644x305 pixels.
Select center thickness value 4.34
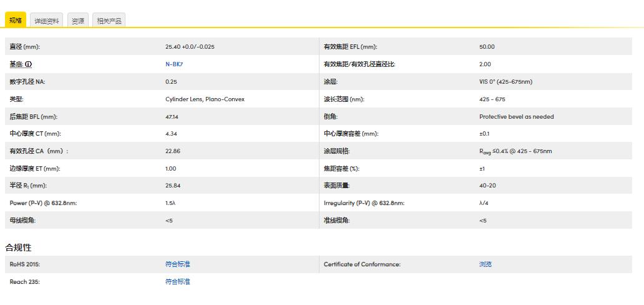point(171,134)
